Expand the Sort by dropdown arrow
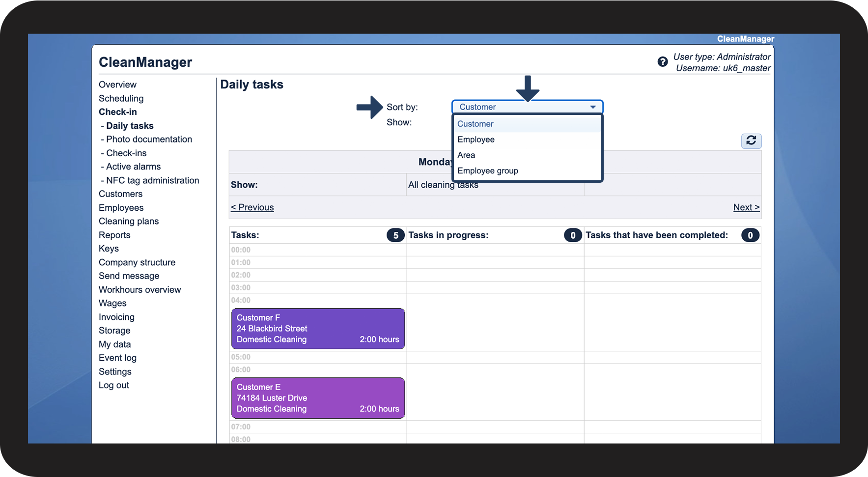 click(593, 107)
